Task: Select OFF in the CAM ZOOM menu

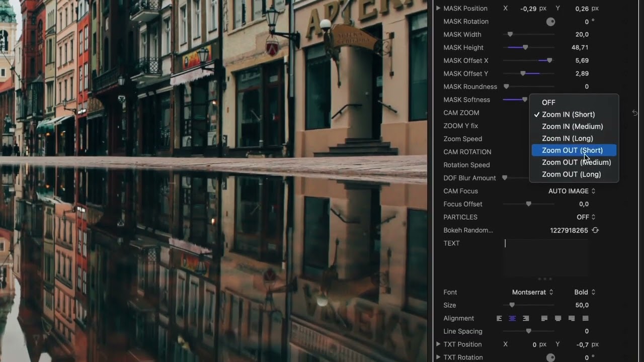Action: click(574, 103)
